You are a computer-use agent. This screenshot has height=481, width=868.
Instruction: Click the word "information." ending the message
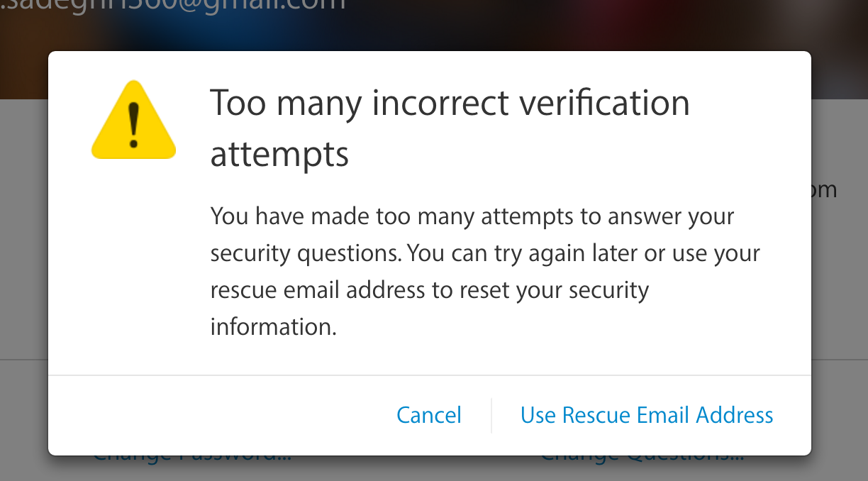click(x=273, y=327)
